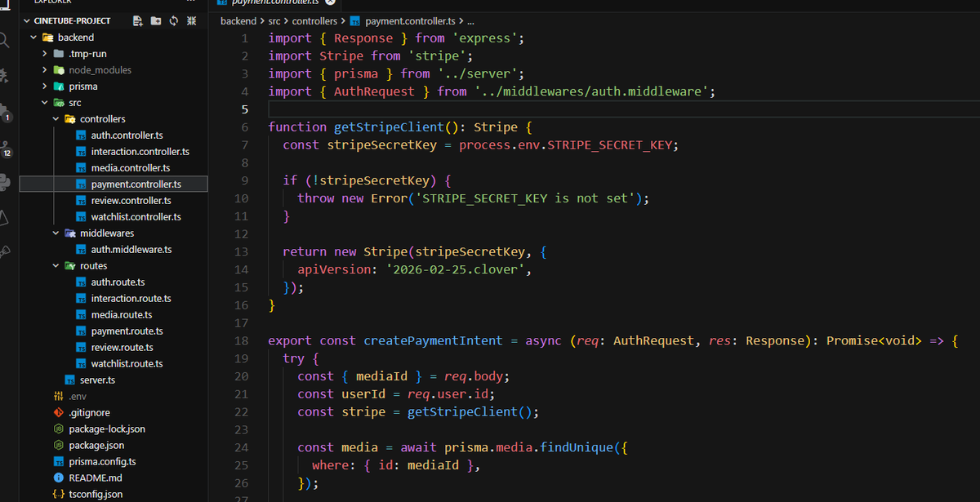Screen dimensions: 980x502
Task: Select payment.controller.ts in the file tree
Action: click(x=114, y=184)
